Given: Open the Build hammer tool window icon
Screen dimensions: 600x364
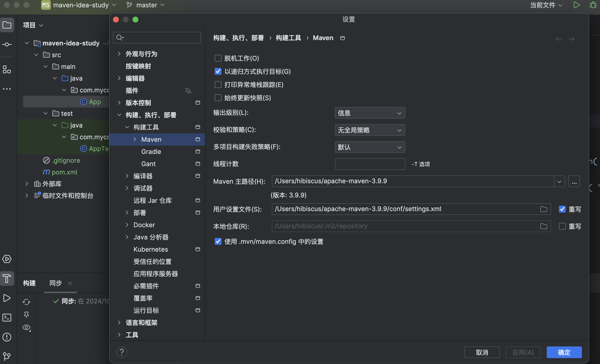Looking at the screenshot, I should click(7, 278).
